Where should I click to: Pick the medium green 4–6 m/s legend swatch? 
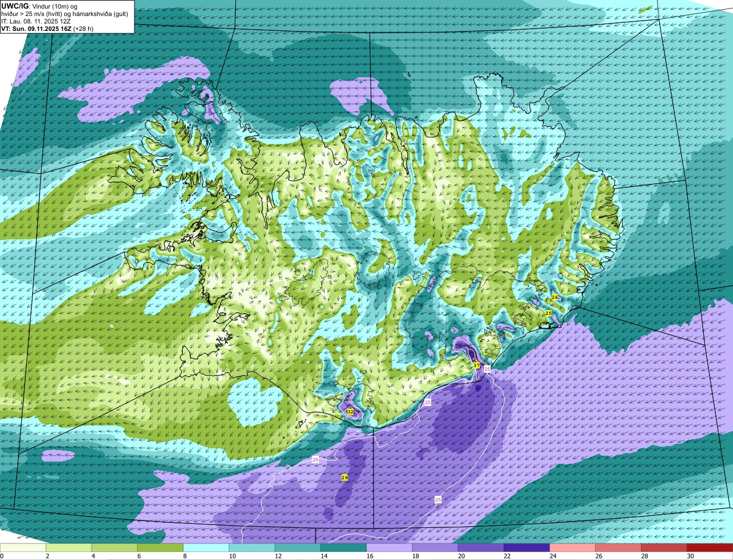coord(115,548)
